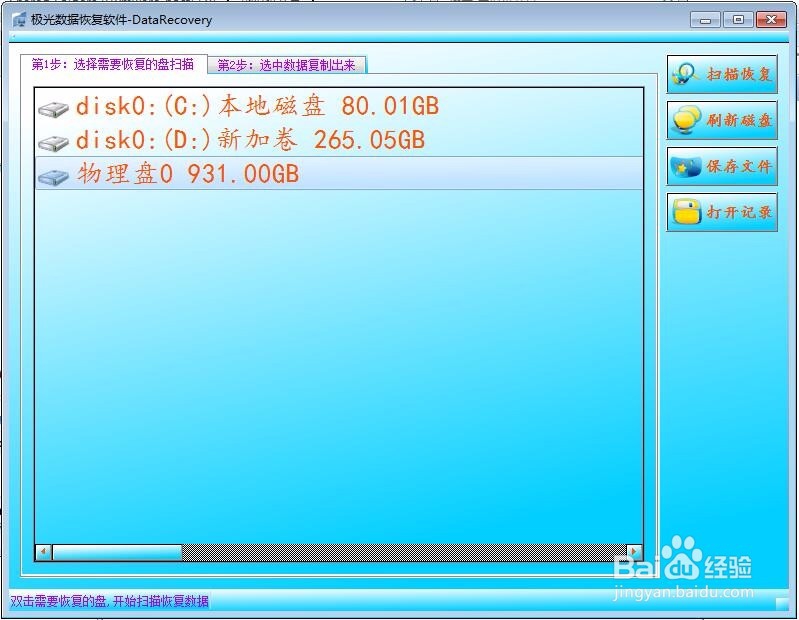Select row disk0:(D:)新加卷 265.05GB

pos(339,140)
